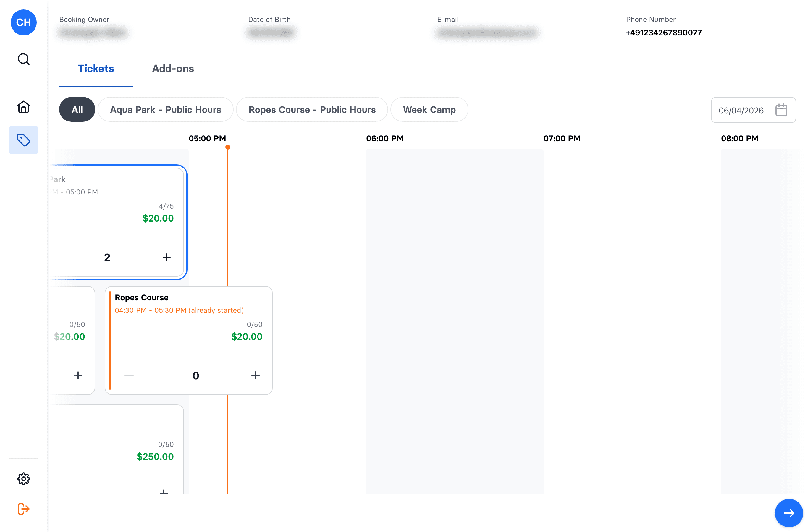Select the Ropes Course 04:30 PM card title
The image size is (808, 532).
tap(142, 298)
